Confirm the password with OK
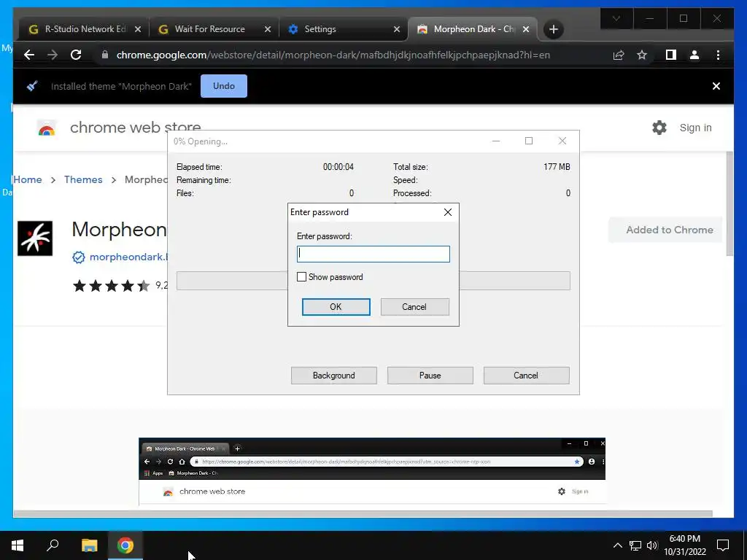The image size is (747, 560). tap(336, 307)
